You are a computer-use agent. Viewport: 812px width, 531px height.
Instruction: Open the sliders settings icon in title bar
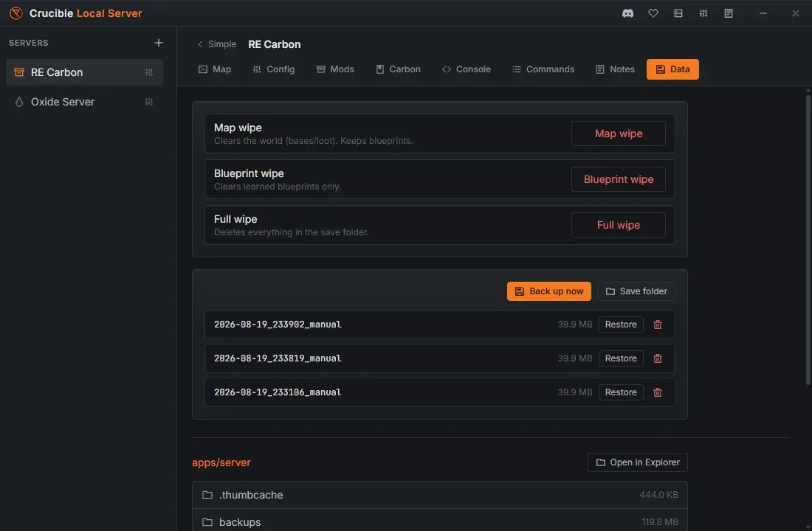[x=703, y=13]
